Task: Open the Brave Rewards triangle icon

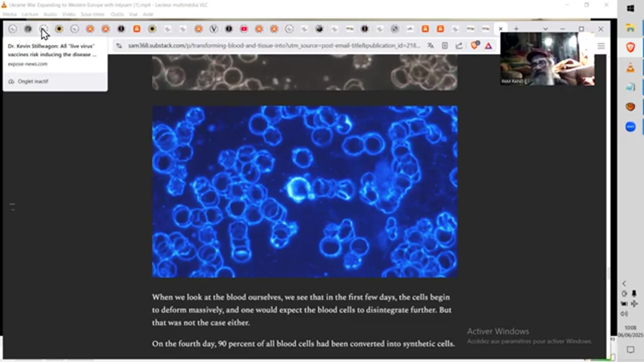Action: point(488,46)
